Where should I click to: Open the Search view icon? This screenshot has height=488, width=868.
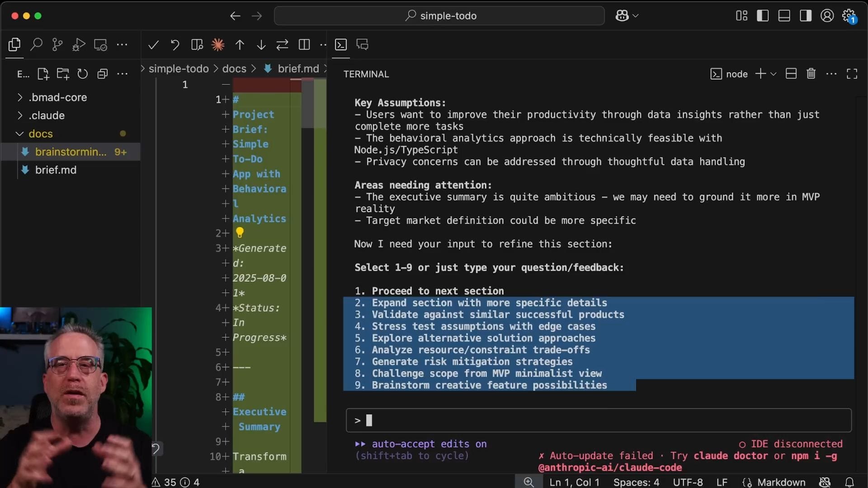point(36,44)
